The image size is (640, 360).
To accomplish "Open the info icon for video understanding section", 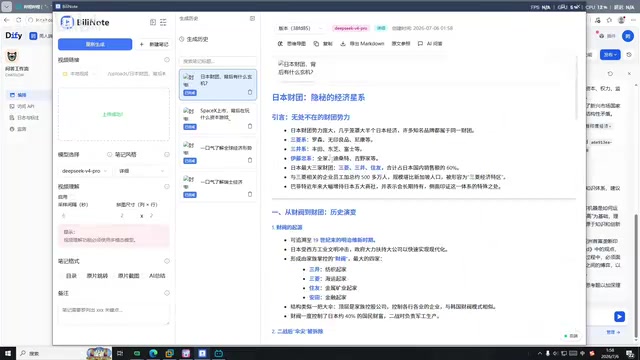I will point(167,187).
